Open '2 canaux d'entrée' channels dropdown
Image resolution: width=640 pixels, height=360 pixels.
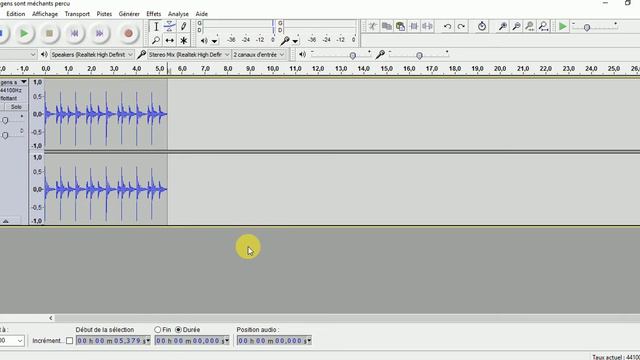pos(258,54)
